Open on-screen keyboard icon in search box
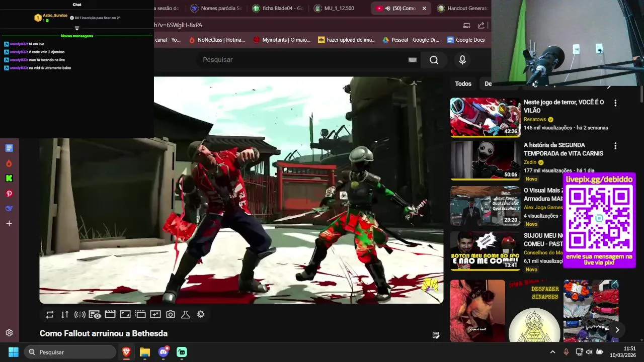Screen dimensions: 644x362 coord(413,60)
